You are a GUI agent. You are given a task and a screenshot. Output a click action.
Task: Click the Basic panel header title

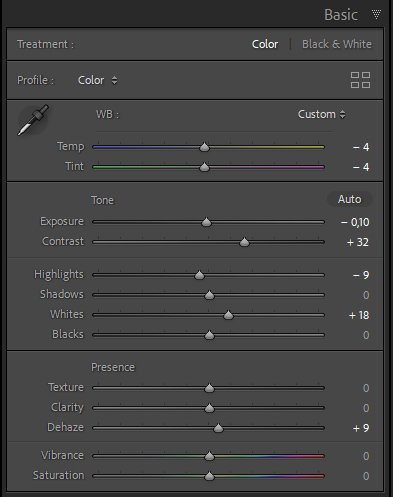[x=341, y=15]
